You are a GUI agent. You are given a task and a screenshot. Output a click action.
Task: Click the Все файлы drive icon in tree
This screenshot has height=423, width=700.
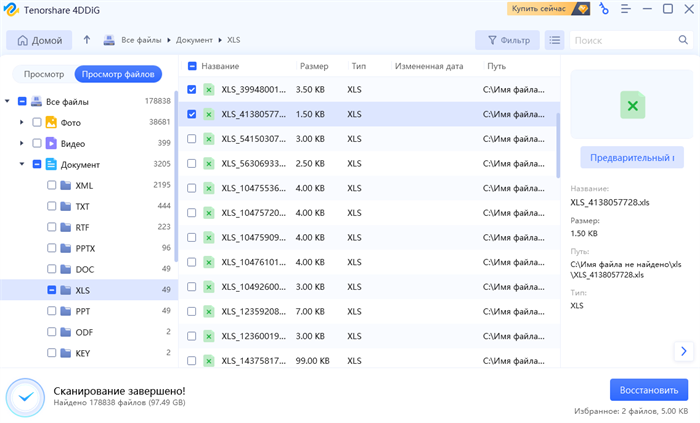pyautogui.click(x=36, y=101)
